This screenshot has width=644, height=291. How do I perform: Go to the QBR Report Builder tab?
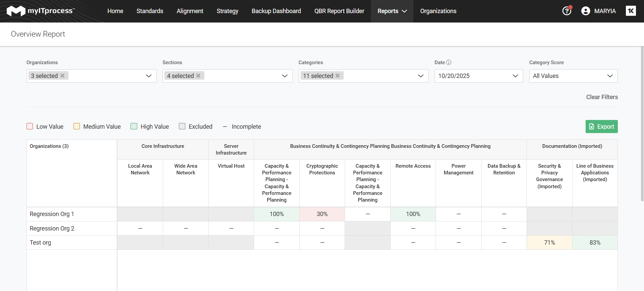coord(339,11)
